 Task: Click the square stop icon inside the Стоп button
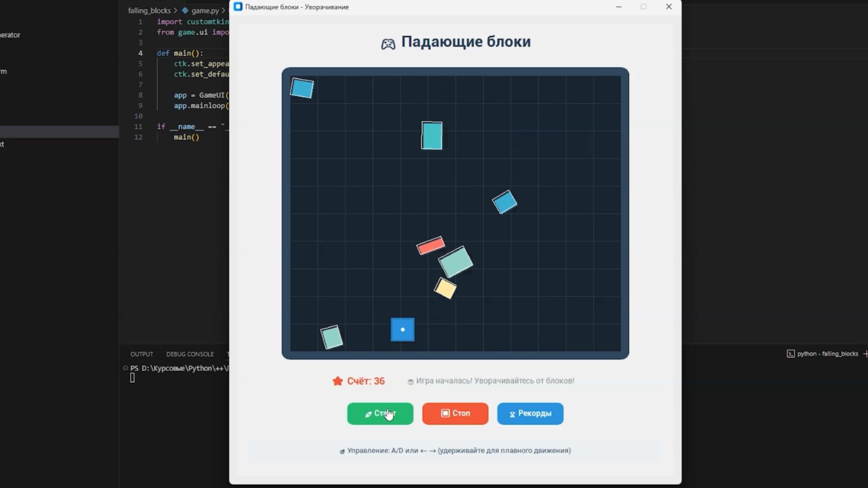click(445, 413)
